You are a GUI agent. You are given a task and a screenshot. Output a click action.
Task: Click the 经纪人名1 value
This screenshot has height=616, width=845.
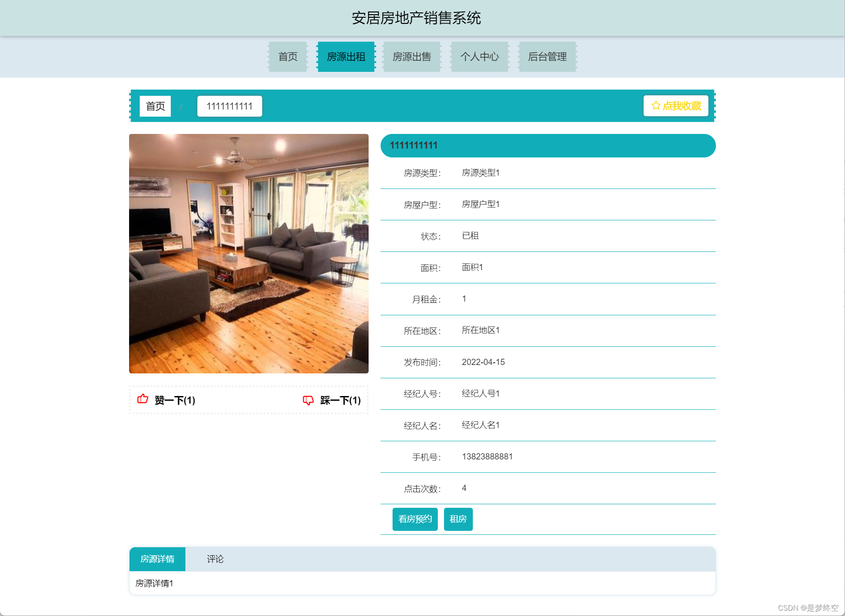point(481,425)
